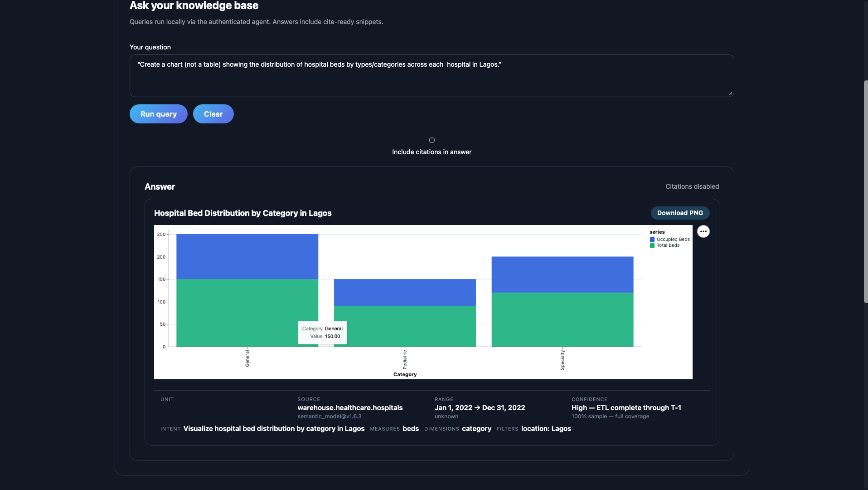Click the warehouse.healthcare.hospitals source name
This screenshot has width=868, height=490.
click(350, 407)
